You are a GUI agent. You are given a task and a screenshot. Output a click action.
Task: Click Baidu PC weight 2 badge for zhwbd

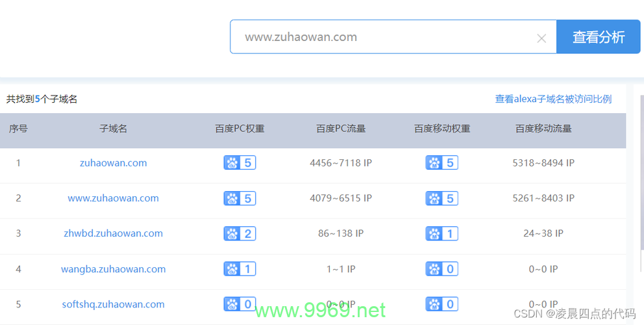240,233
